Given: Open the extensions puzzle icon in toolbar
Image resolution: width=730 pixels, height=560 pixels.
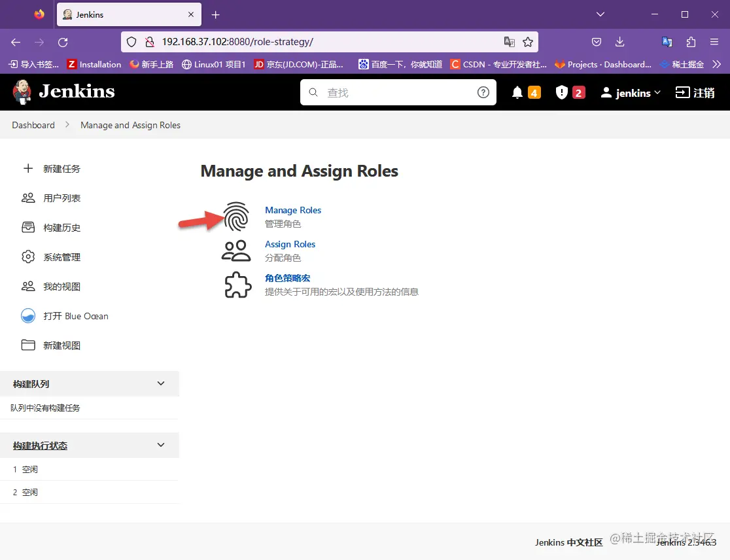Looking at the screenshot, I should [x=691, y=42].
